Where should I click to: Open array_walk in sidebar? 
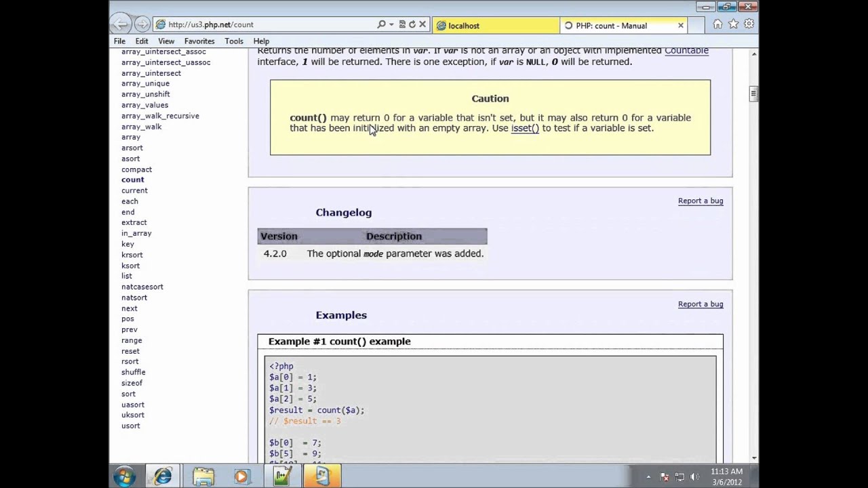pyautogui.click(x=141, y=127)
